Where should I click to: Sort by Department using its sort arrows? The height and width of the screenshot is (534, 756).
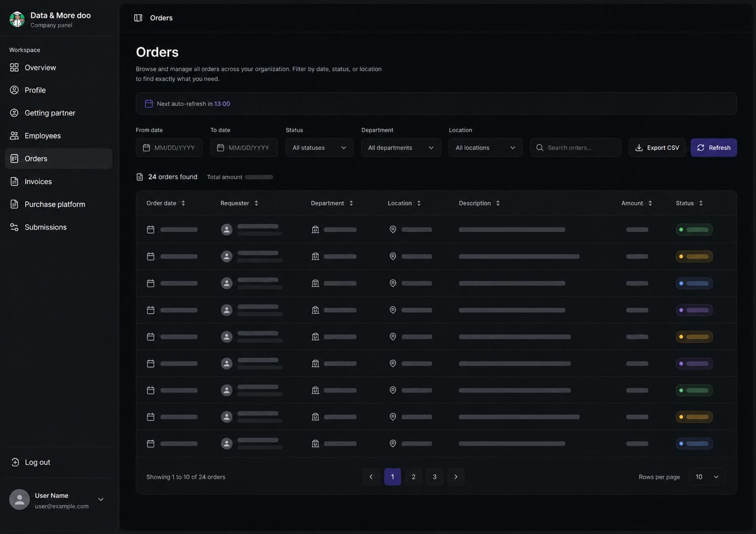pyautogui.click(x=351, y=203)
